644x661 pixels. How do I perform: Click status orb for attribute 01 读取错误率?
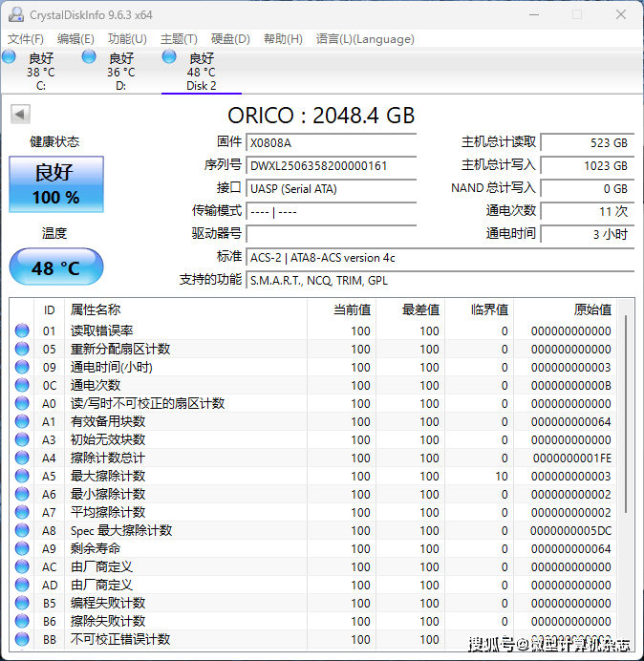[22, 331]
